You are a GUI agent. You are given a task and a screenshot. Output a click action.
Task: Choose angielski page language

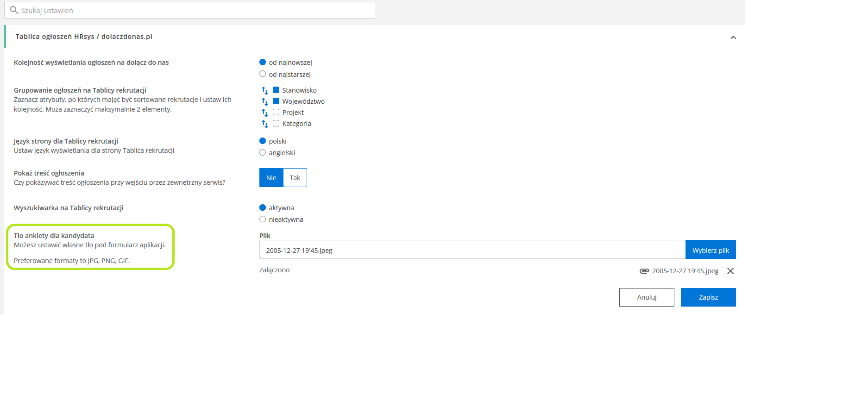tap(263, 152)
